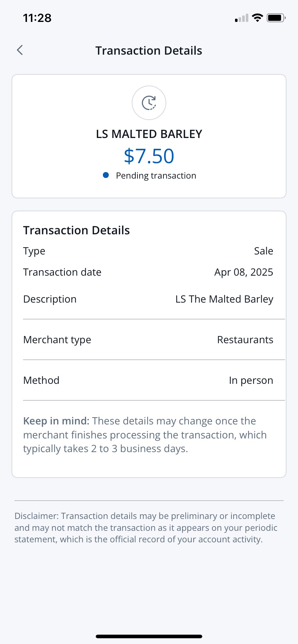Tap the Keep in mind note
This screenshot has height=644, width=298.
(x=145, y=435)
